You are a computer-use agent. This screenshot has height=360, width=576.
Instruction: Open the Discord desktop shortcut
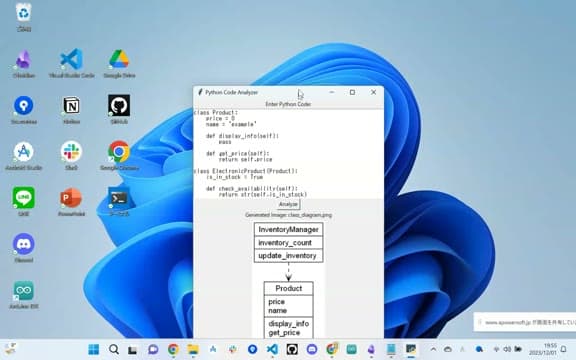pyautogui.click(x=24, y=248)
